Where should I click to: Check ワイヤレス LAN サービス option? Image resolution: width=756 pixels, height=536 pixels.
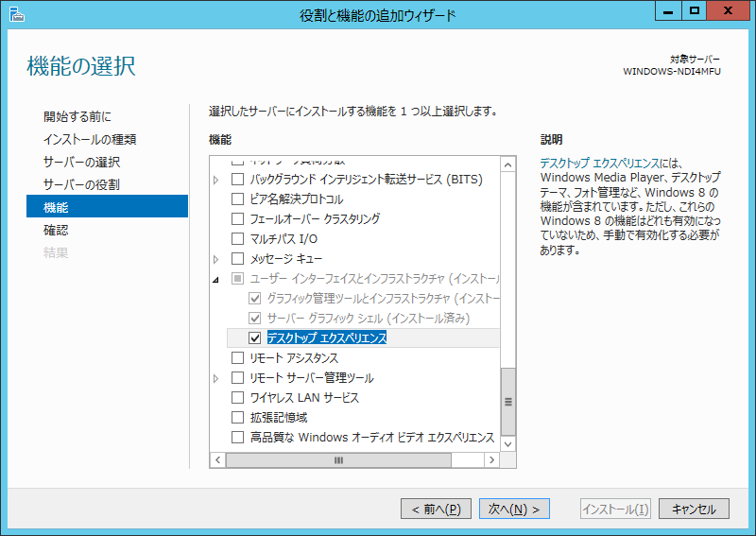tap(238, 398)
